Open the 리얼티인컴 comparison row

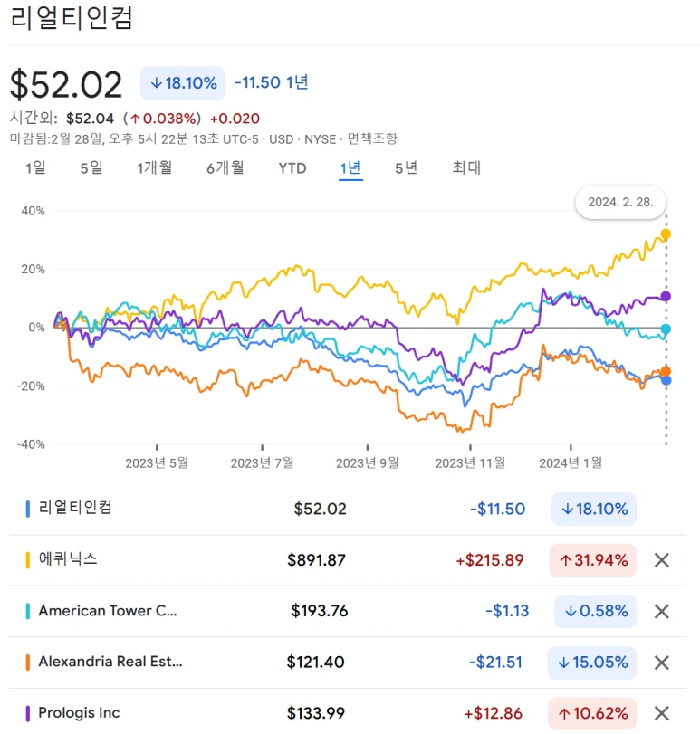coord(348,509)
